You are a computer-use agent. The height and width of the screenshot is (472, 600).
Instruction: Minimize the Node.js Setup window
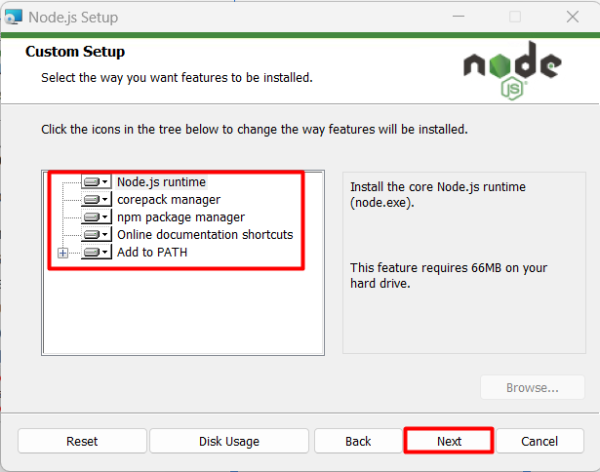point(461,17)
